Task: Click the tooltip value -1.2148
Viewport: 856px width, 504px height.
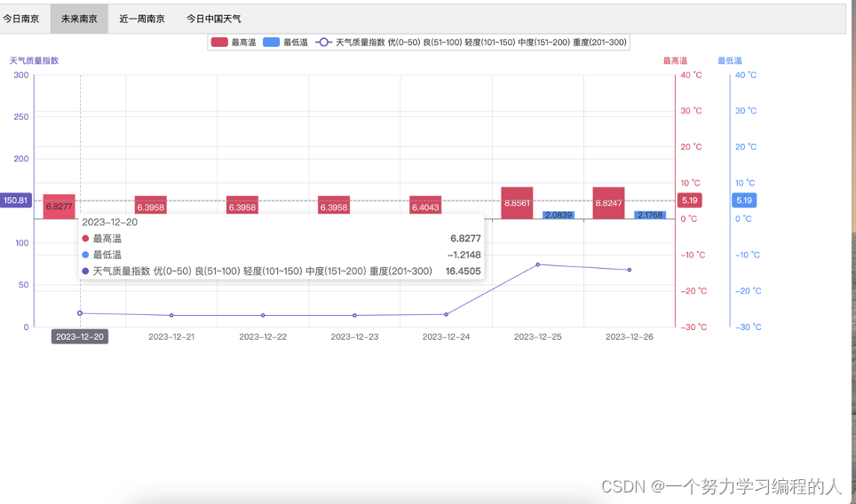Action: pyautogui.click(x=464, y=255)
